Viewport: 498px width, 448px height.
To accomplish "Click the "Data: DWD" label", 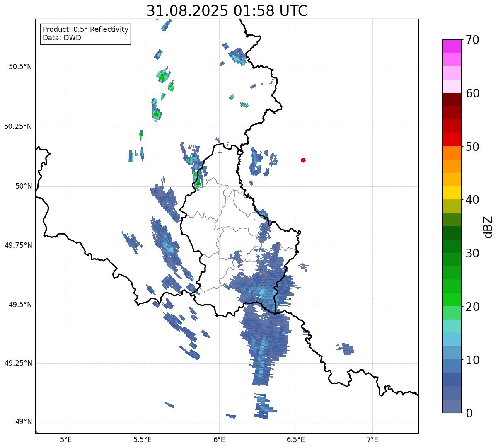I will click(x=62, y=38).
